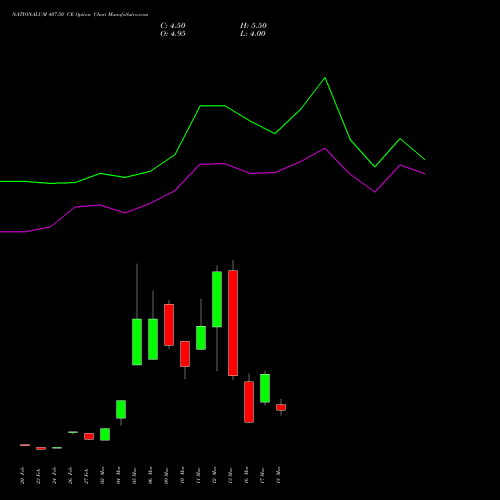Select the close value C: 4.50

[x=173, y=26]
